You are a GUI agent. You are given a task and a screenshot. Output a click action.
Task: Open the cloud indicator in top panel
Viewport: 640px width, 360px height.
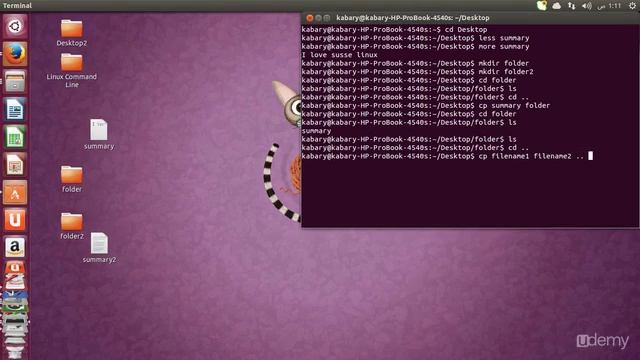click(556, 6)
